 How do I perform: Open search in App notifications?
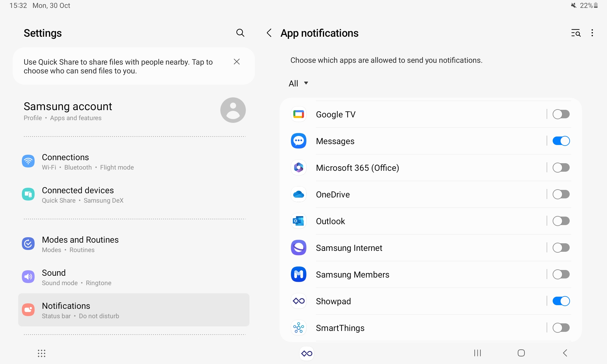tap(576, 33)
